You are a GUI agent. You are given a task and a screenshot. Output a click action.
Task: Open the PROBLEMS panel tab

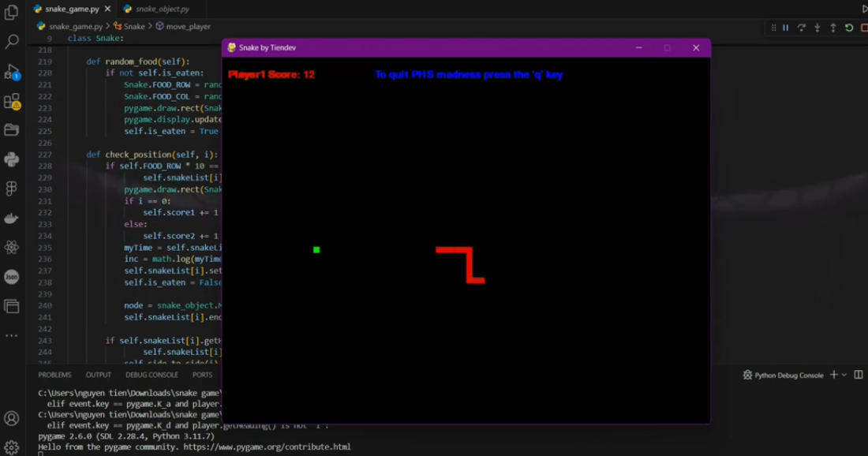(54, 375)
